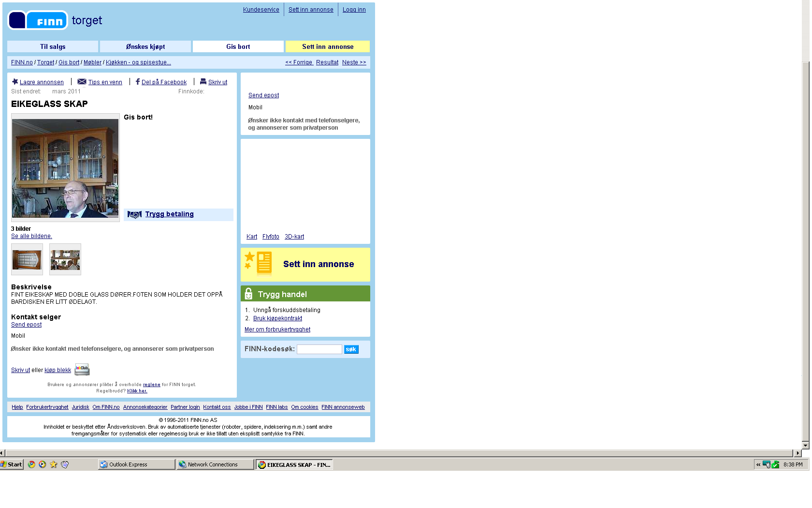
Task: Click the printer icon beside Skriv ut
Action: 203,82
